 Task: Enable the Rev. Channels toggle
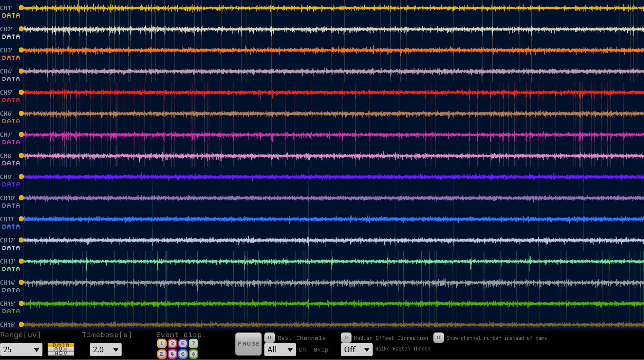[270, 338]
